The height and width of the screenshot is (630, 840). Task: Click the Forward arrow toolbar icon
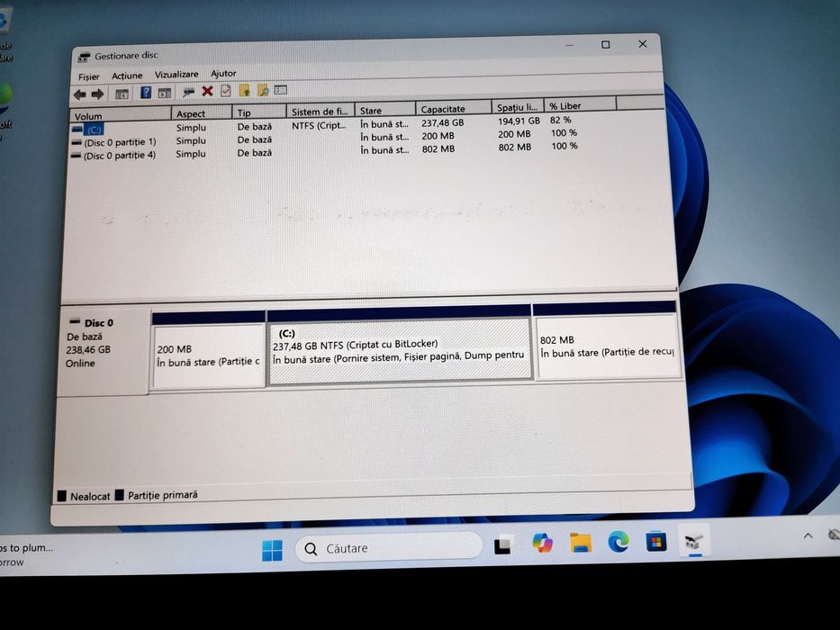97,94
